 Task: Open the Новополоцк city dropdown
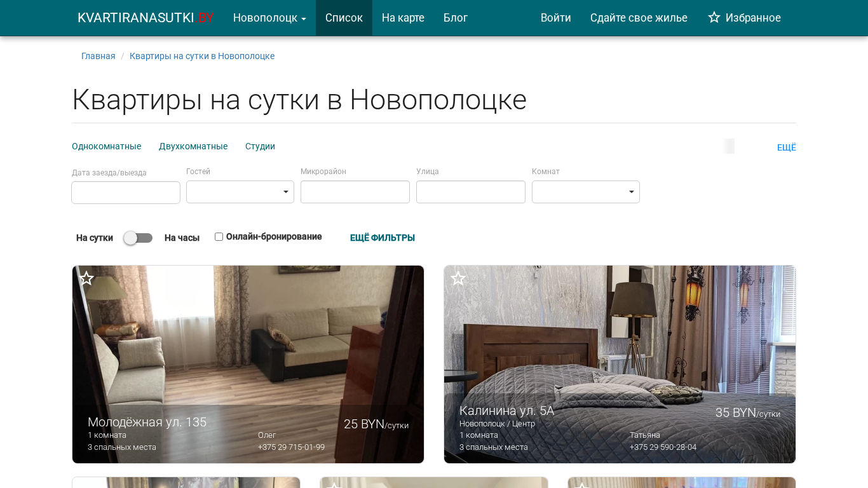coord(269,18)
